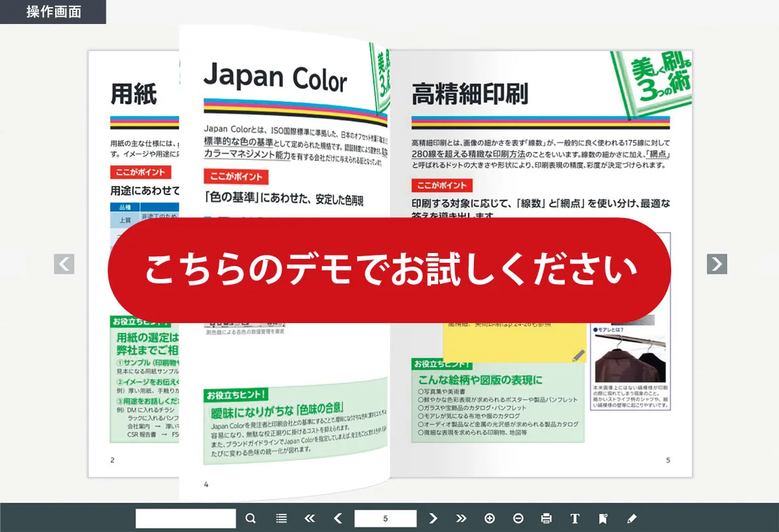Go to previous page using toolbar left chevron
Viewport: 779px width, 532px height.
pos(338,518)
